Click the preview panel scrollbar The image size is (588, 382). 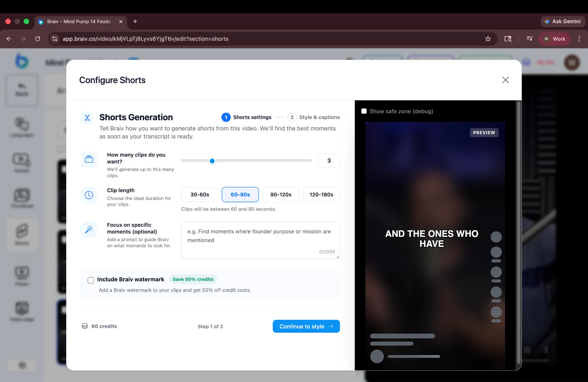[519, 232]
